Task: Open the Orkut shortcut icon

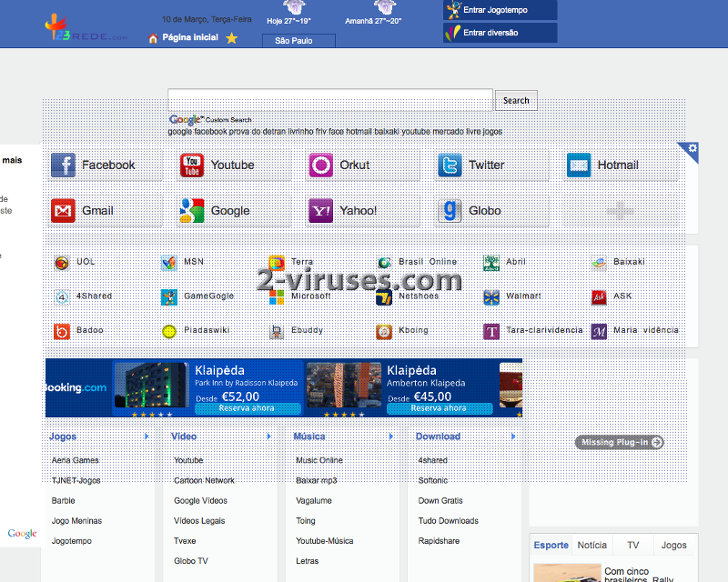Action: (321, 165)
